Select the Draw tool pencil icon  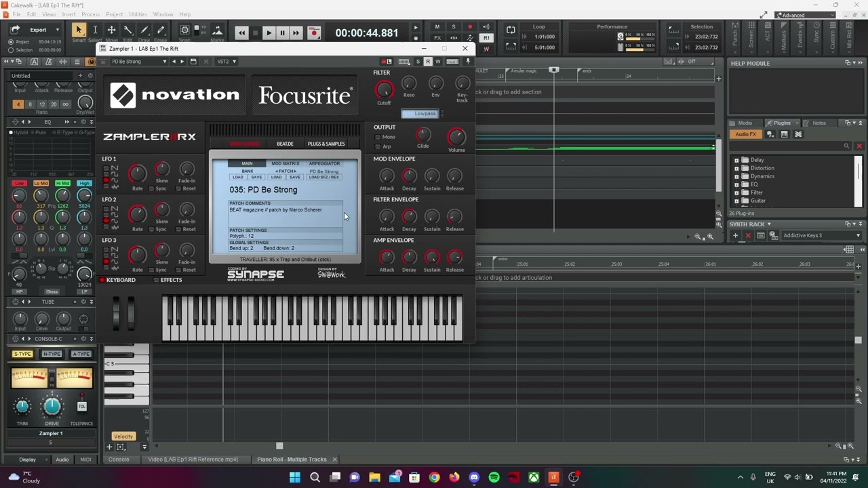tap(144, 30)
